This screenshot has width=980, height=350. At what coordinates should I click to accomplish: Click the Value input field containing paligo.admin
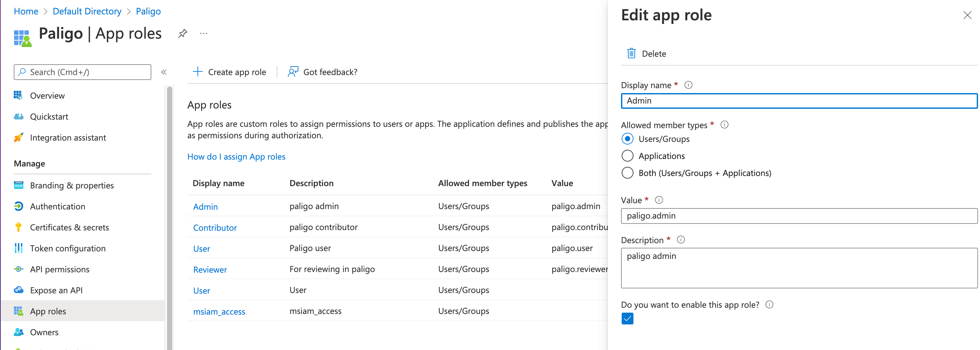tap(799, 216)
